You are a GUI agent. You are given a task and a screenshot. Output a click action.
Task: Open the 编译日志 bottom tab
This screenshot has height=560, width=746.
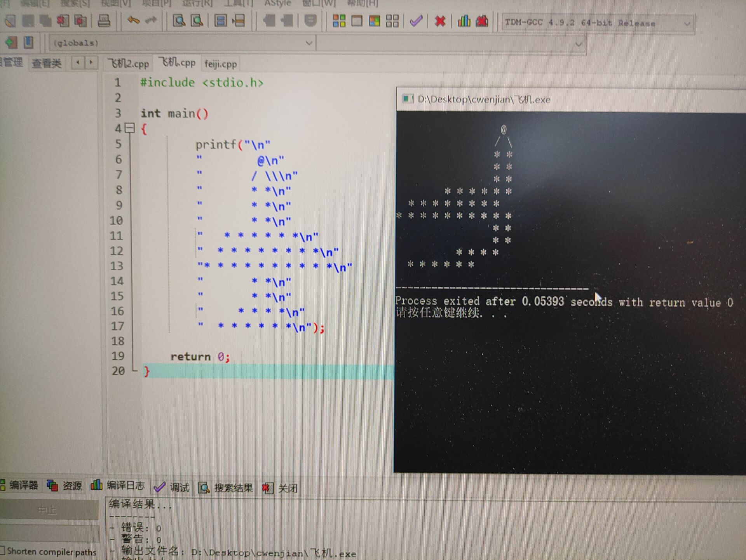[x=118, y=485]
